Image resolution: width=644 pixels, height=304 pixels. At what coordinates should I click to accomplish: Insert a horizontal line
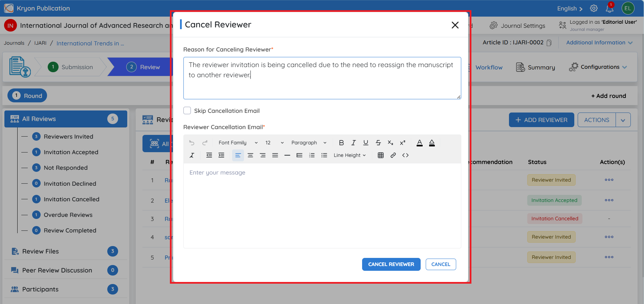click(x=287, y=155)
